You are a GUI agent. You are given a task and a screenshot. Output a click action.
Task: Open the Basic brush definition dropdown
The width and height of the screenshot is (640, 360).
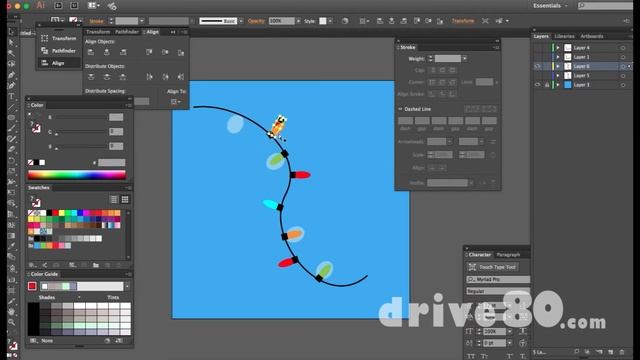click(x=241, y=21)
